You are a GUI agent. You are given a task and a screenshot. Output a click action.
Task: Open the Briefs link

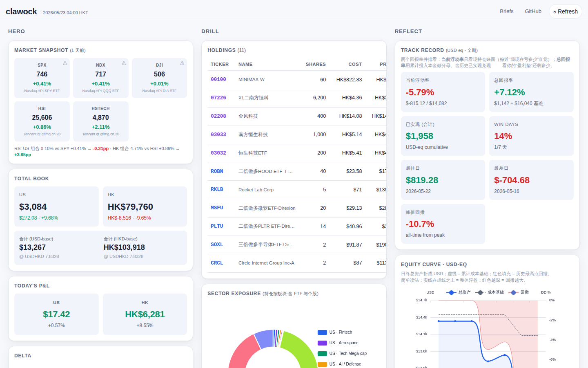[506, 11]
